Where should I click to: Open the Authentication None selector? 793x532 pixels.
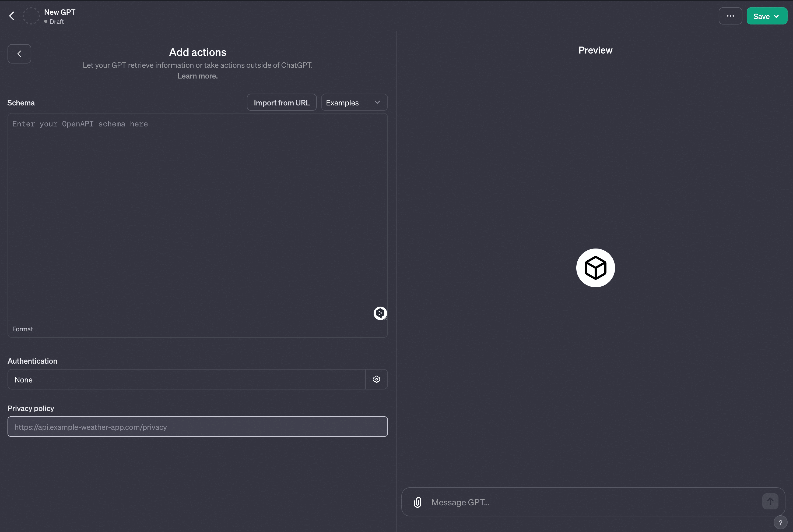(x=186, y=380)
